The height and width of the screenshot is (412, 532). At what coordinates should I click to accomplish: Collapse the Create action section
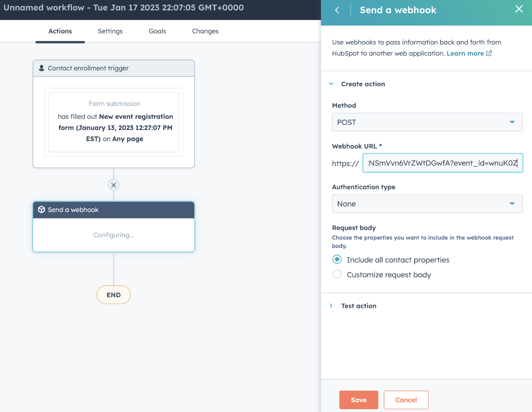[x=331, y=84]
